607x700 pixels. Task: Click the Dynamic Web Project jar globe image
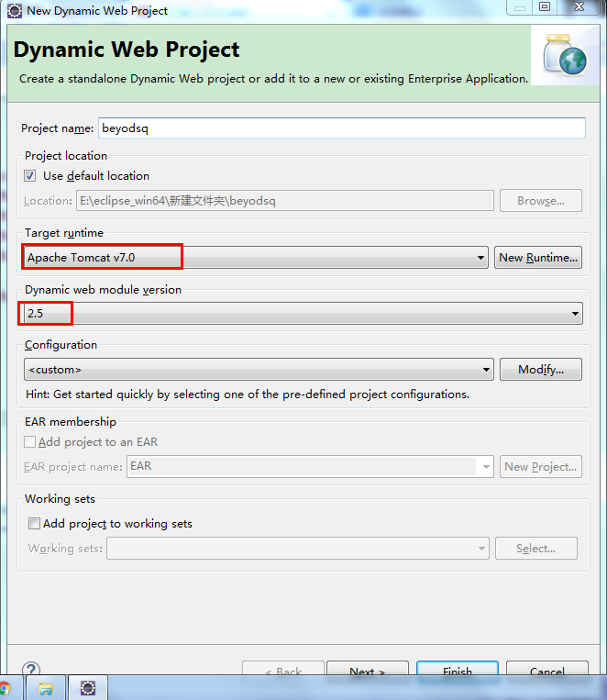[x=565, y=55]
